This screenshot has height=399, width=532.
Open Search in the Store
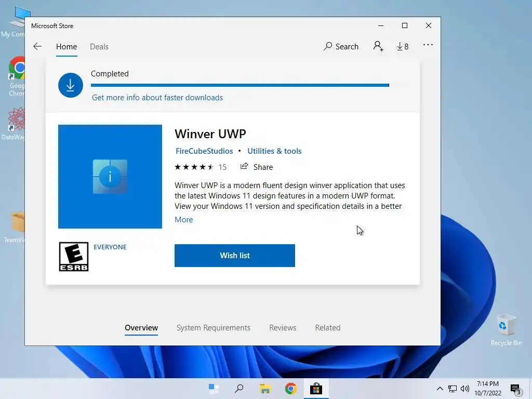pyautogui.click(x=341, y=46)
